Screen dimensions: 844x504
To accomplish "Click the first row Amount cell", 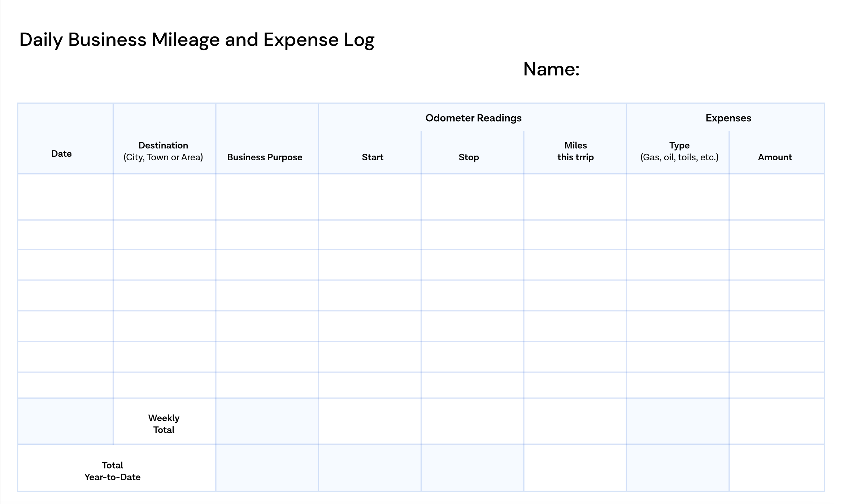I will click(776, 197).
